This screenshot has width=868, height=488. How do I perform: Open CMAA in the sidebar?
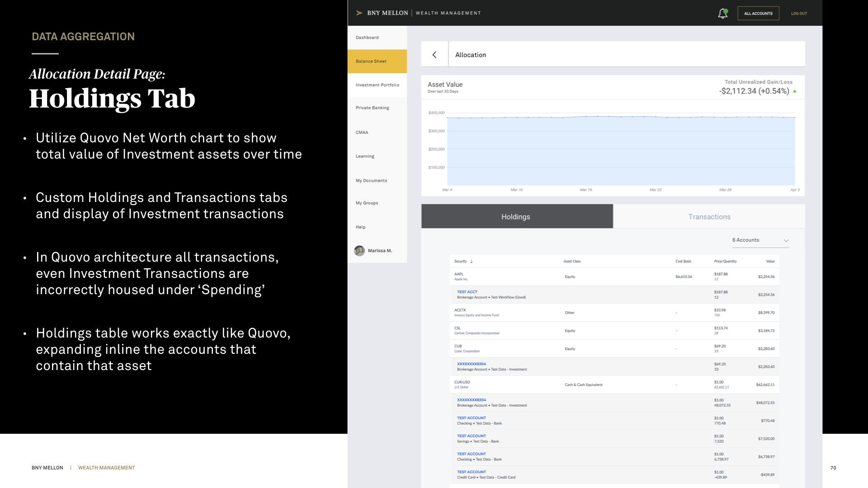click(x=377, y=132)
